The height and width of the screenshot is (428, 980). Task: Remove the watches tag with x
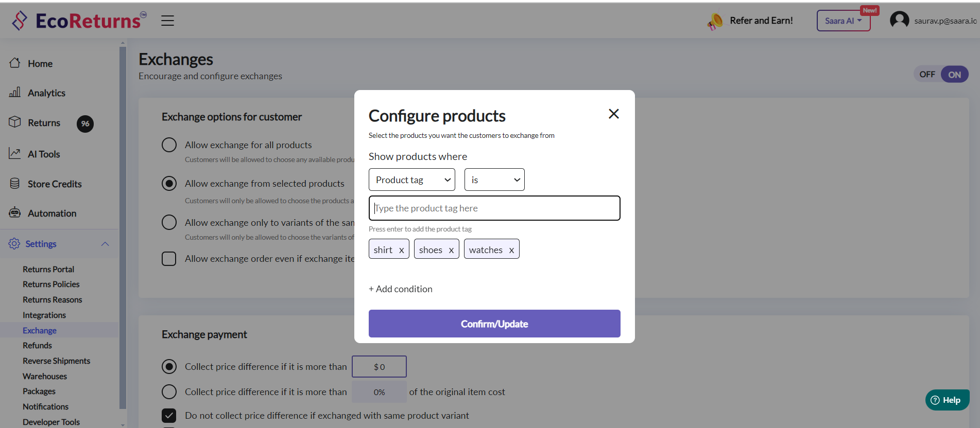click(511, 250)
